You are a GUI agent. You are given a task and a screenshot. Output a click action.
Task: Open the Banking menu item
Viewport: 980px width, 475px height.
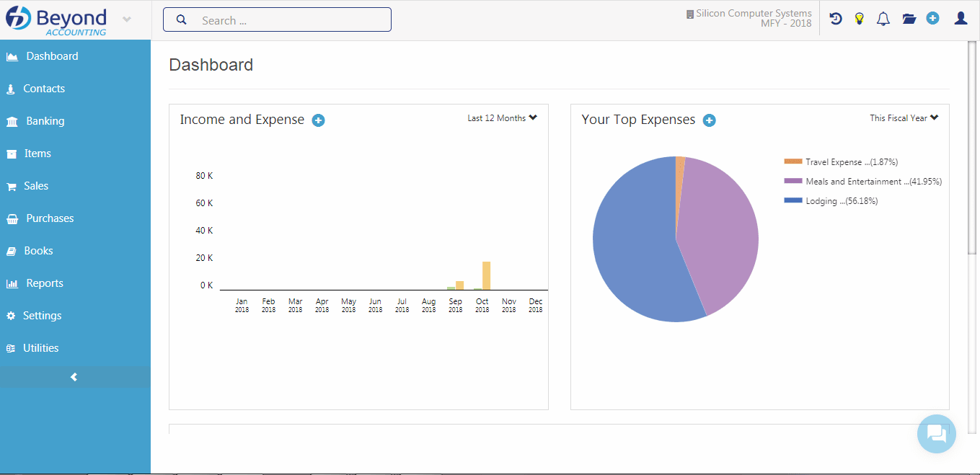pos(45,121)
